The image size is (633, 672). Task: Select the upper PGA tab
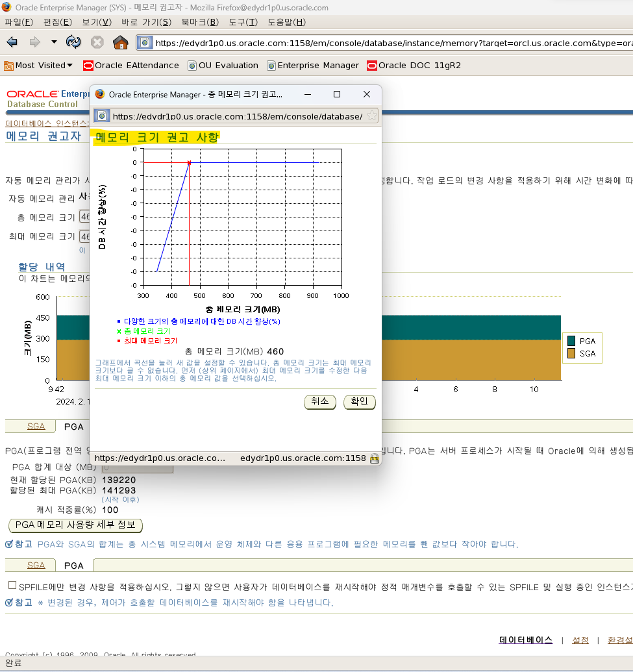pos(74,427)
